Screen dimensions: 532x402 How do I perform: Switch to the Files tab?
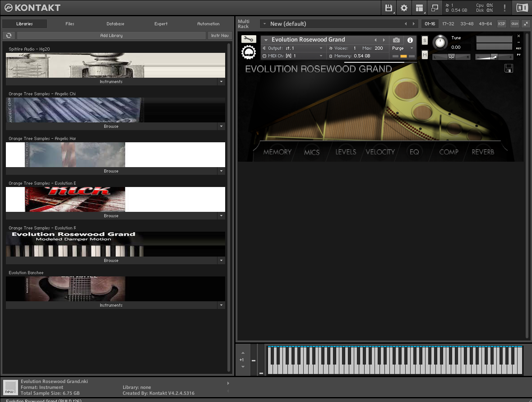[x=70, y=24]
